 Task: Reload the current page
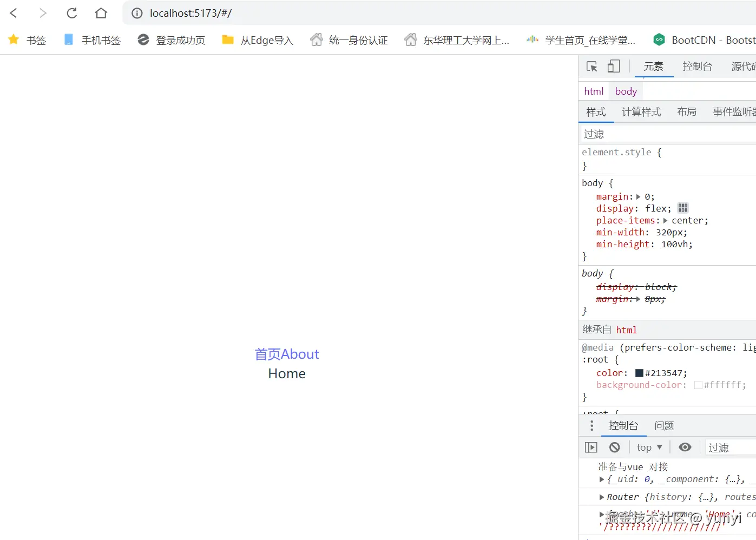[72, 13]
